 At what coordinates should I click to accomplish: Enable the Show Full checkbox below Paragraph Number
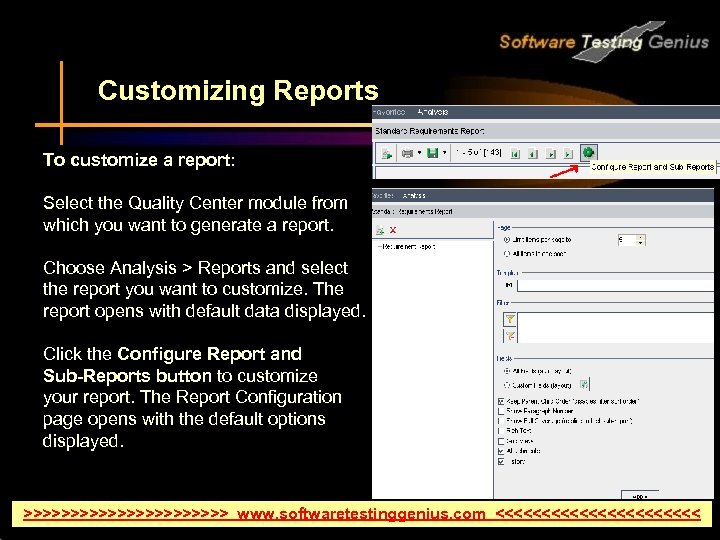pos(501,421)
